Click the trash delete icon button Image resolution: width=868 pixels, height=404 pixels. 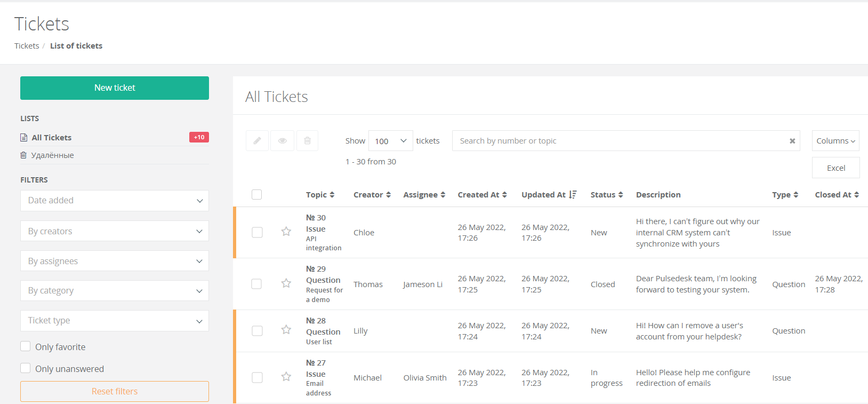pyautogui.click(x=308, y=141)
